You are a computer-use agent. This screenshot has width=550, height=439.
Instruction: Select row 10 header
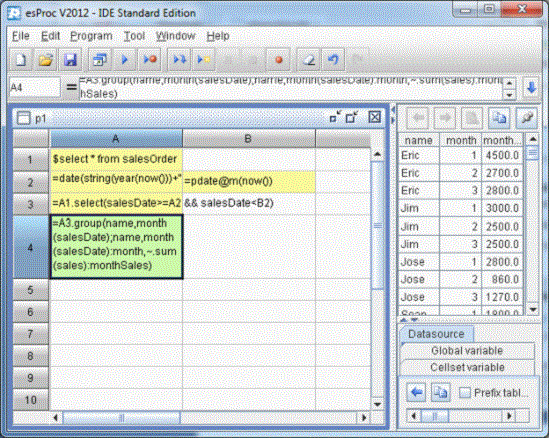tap(31, 400)
